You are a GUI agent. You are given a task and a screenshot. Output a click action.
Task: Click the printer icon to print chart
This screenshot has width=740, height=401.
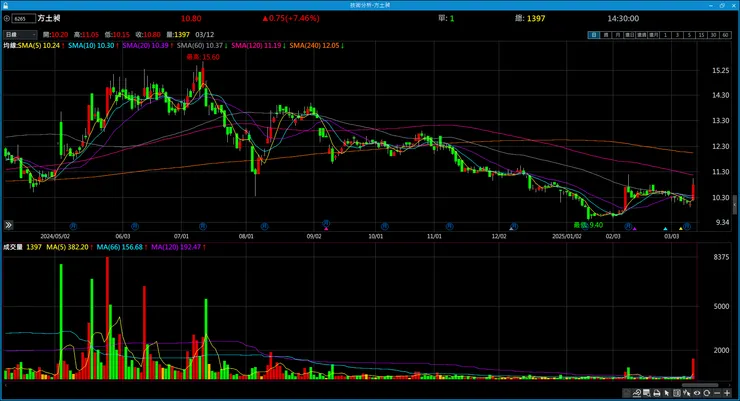656,393
